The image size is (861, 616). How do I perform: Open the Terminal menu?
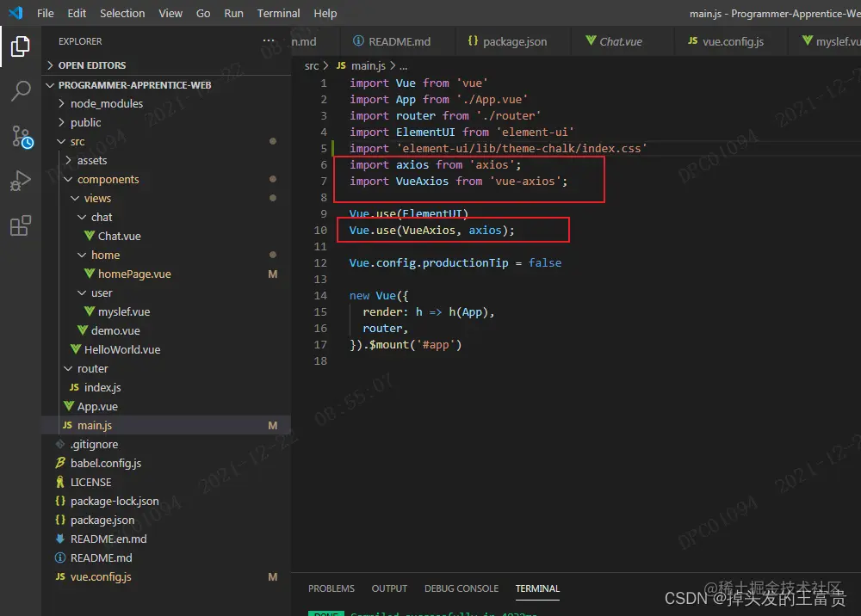coord(278,13)
